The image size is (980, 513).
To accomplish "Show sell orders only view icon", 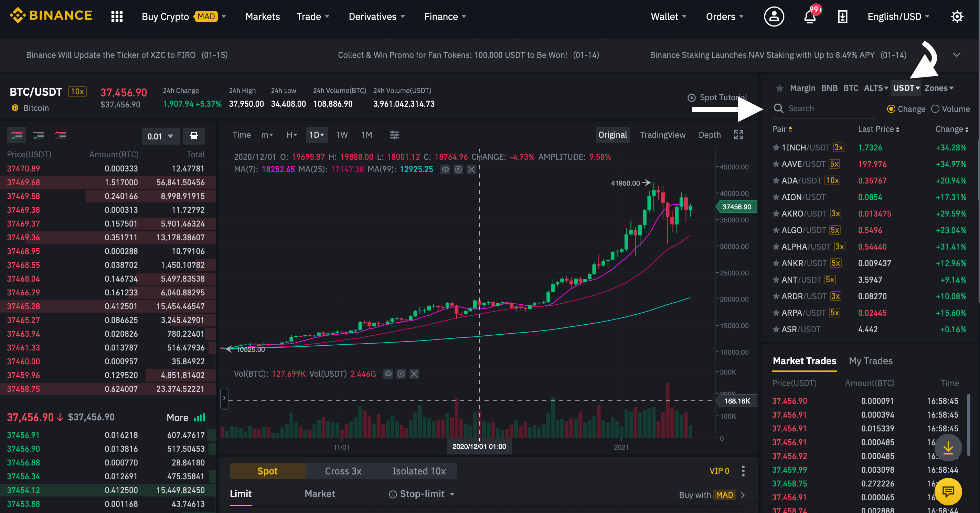I will tap(61, 135).
